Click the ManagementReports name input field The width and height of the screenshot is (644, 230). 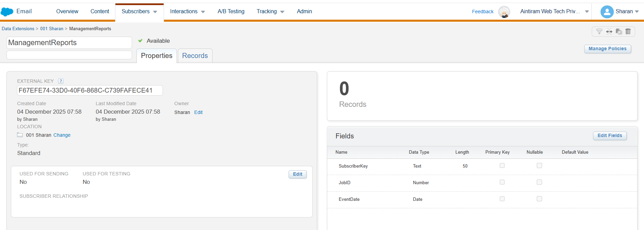pos(69,43)
